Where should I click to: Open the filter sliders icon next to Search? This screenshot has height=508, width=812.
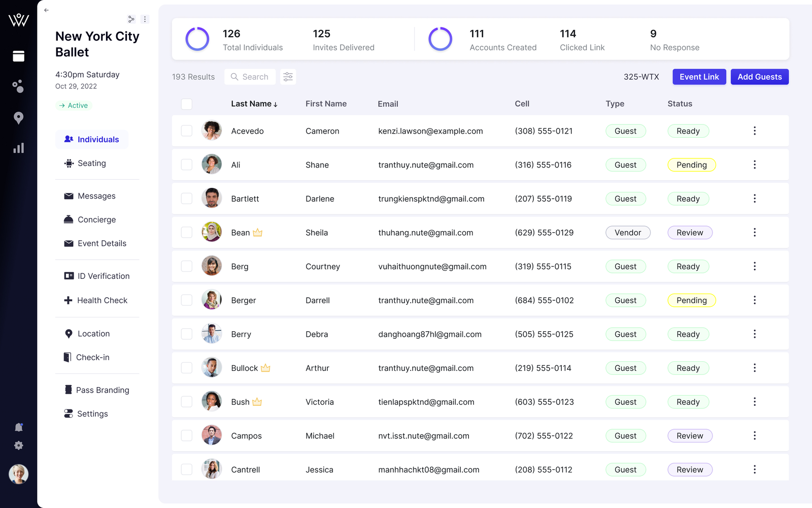pos(288,77)
